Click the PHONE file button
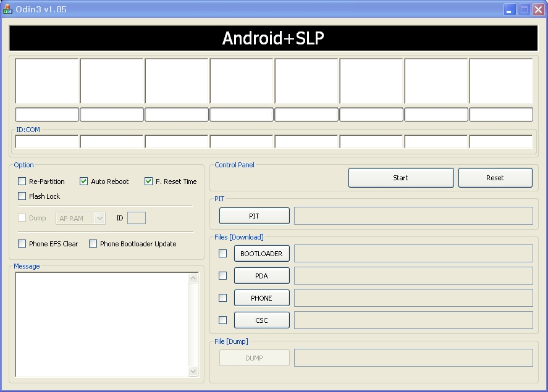The width and height of the screenshot is (548, 392). point(261,298)
